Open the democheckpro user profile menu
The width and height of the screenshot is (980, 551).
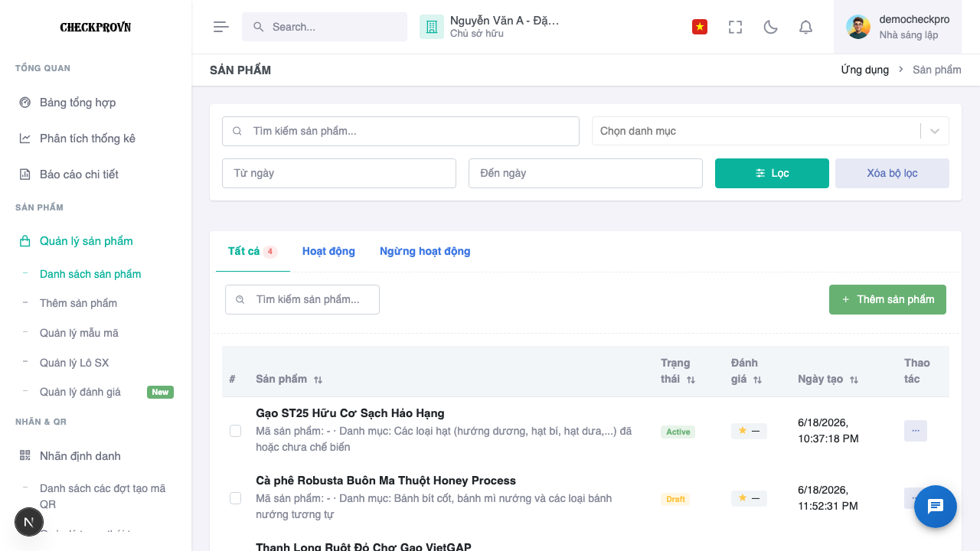(x=897, y=27)
